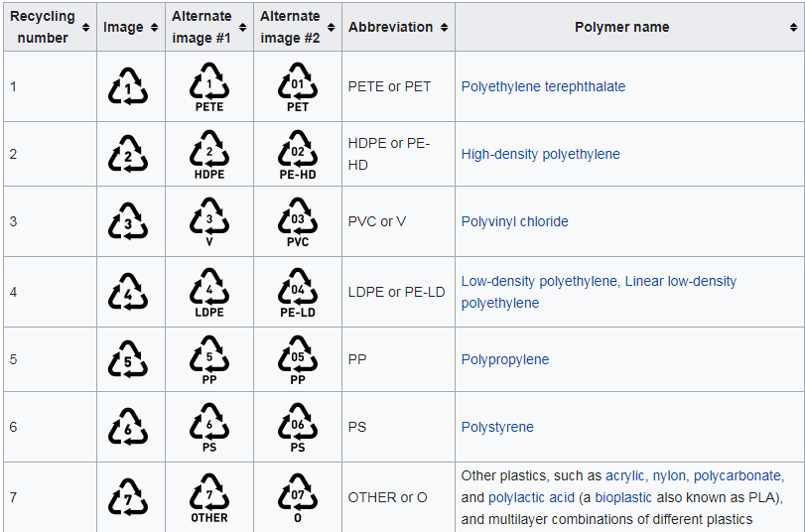Open the Polyvinyl chloride article link
Viewport: 805px width, 532px height.
click(x=514, y=221)
